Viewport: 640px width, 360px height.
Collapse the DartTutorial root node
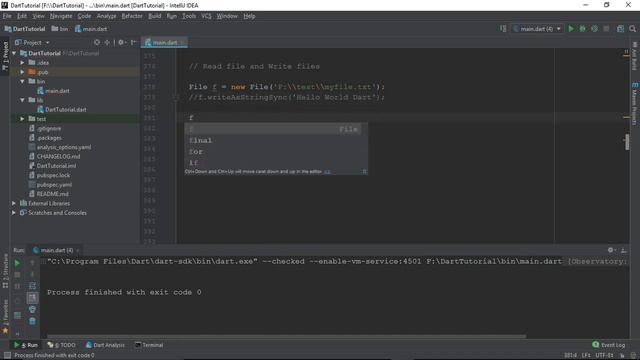(14, 53)
